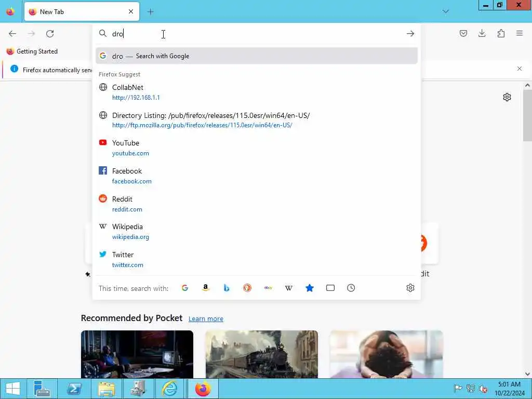Launch PowerShell from taskbar

pyautogui.click(x=74, y=389)
